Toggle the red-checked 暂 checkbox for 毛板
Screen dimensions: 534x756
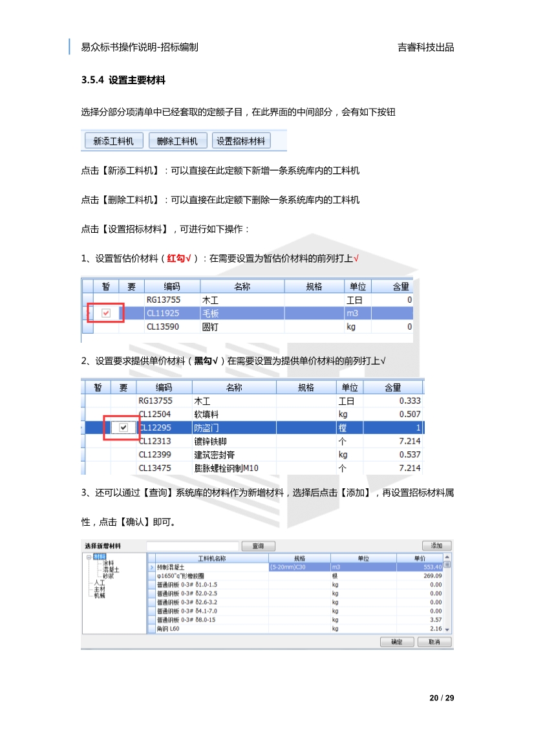point(106,313)
